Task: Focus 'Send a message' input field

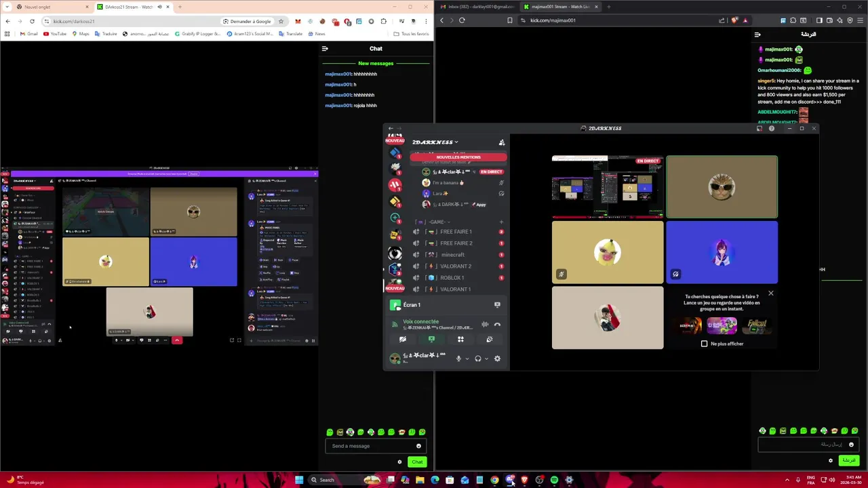Action: (376, 446)
